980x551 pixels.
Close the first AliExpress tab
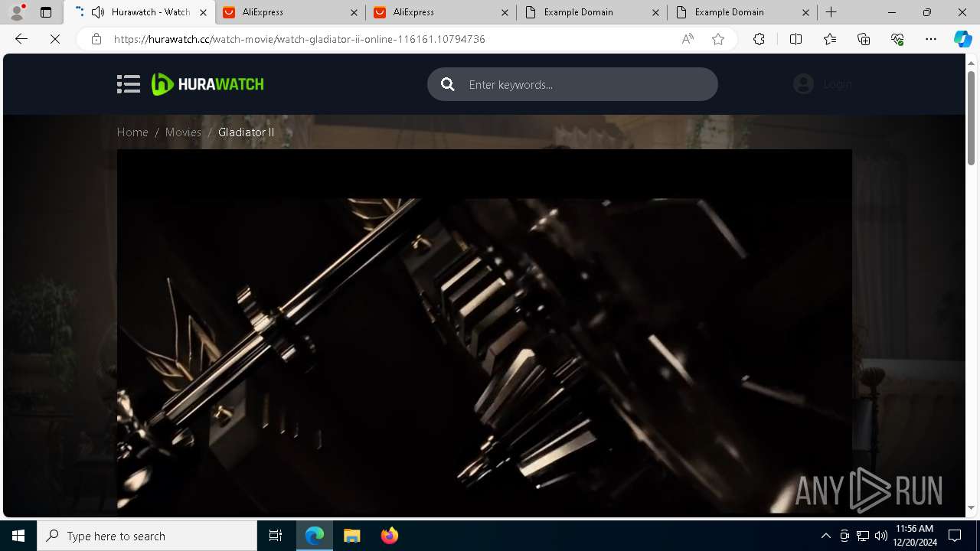click(354, 12)
